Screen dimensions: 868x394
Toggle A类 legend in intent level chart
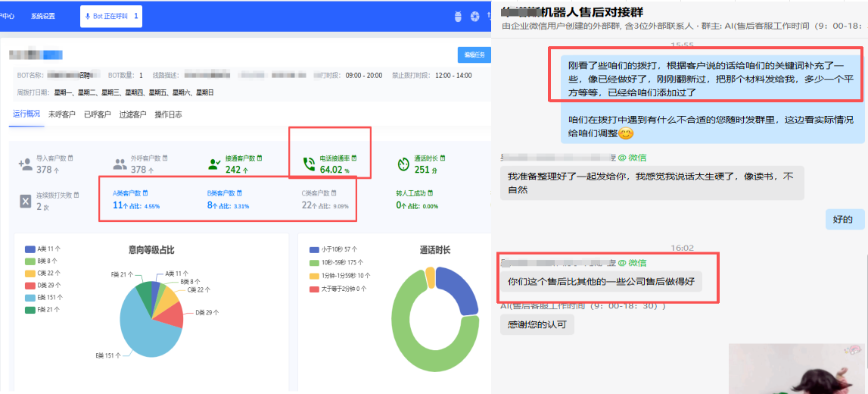pyautogui.click(x=42, y=249)
